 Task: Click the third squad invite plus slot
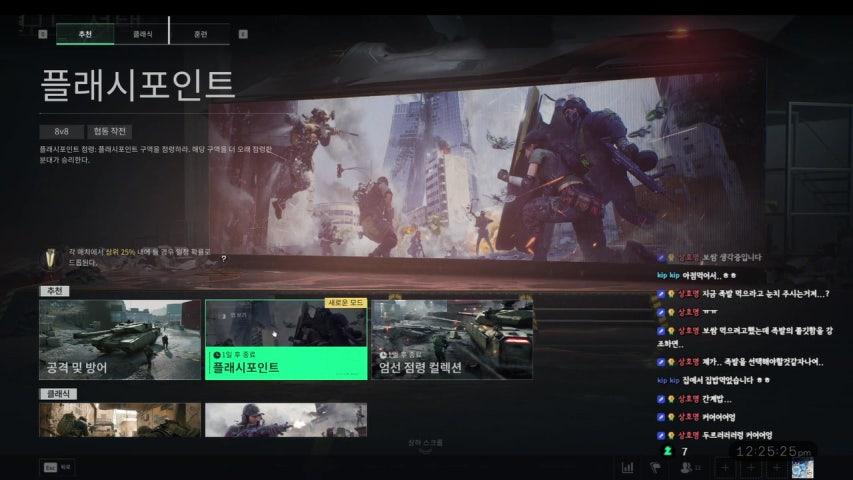click(777, 467)
